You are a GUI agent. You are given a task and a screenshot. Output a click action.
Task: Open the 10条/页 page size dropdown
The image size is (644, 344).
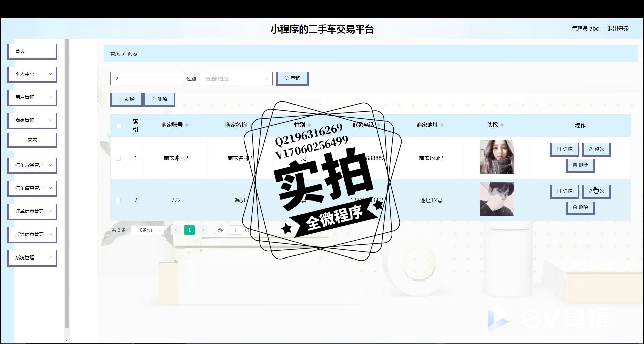tap(148, 230)
